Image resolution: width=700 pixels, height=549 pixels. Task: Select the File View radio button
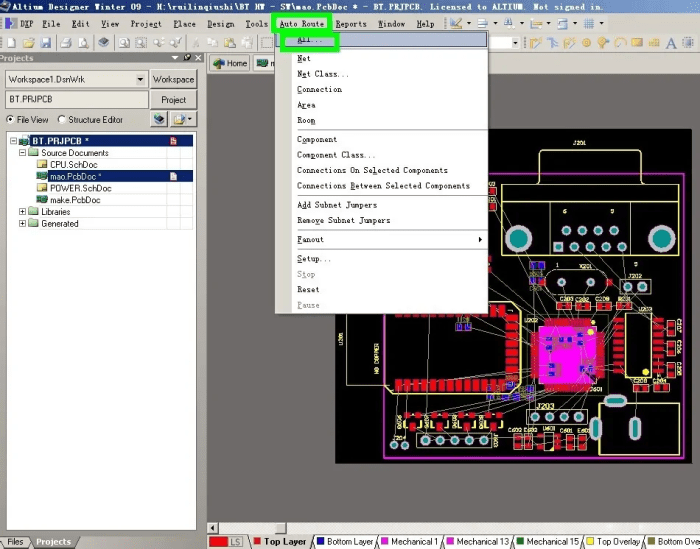point(11,120)
